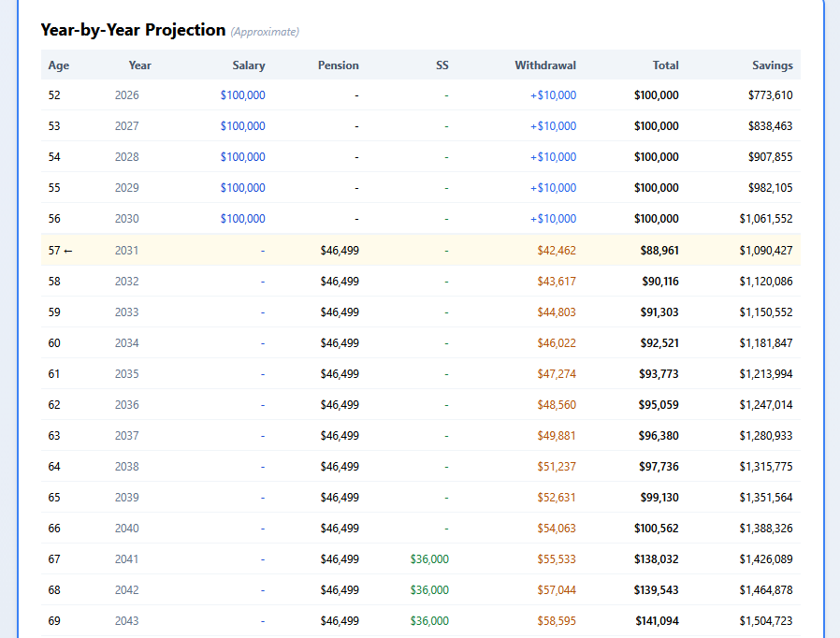
Task: Select the $100,000 salary for 2030
Action: point(243,218)
